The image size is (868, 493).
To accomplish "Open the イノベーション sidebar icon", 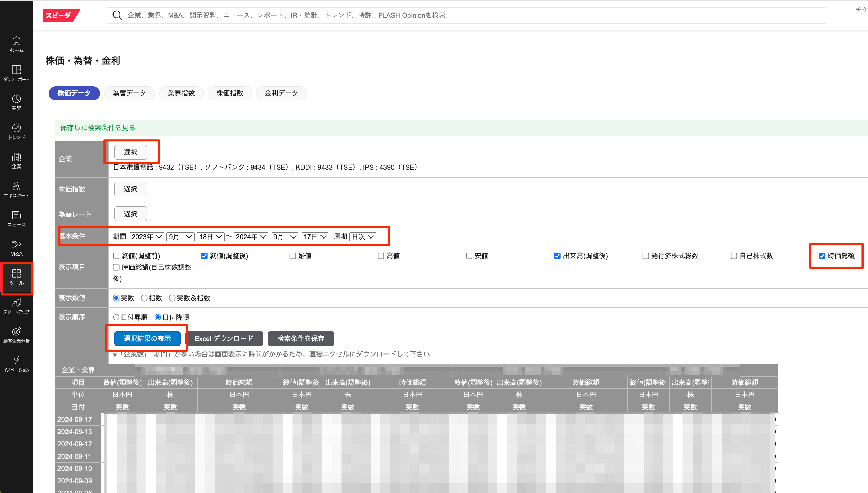I will click(16, 364).
